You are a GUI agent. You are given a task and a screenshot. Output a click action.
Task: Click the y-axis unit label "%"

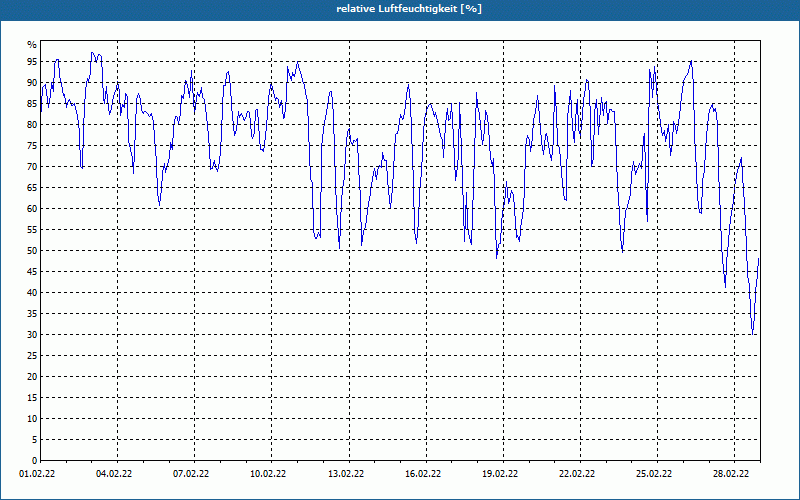32,45
